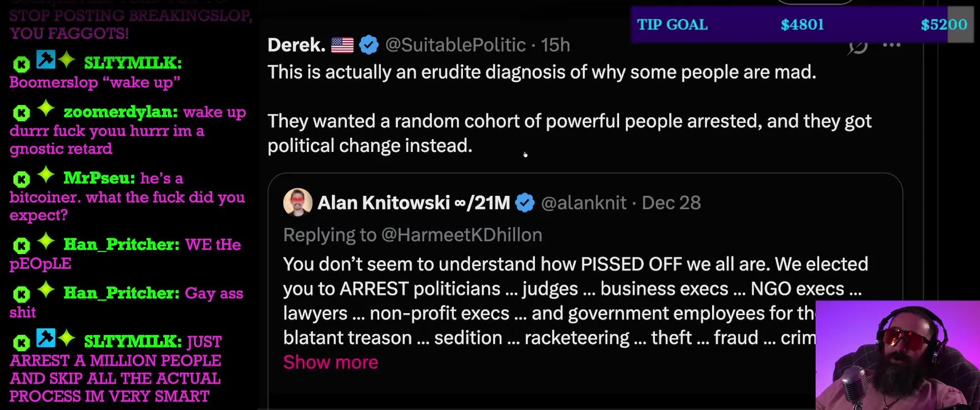Screen dimensions: 980x410
Task: Click the Dec 28 date on quoted post
Action: click(671, 203)
